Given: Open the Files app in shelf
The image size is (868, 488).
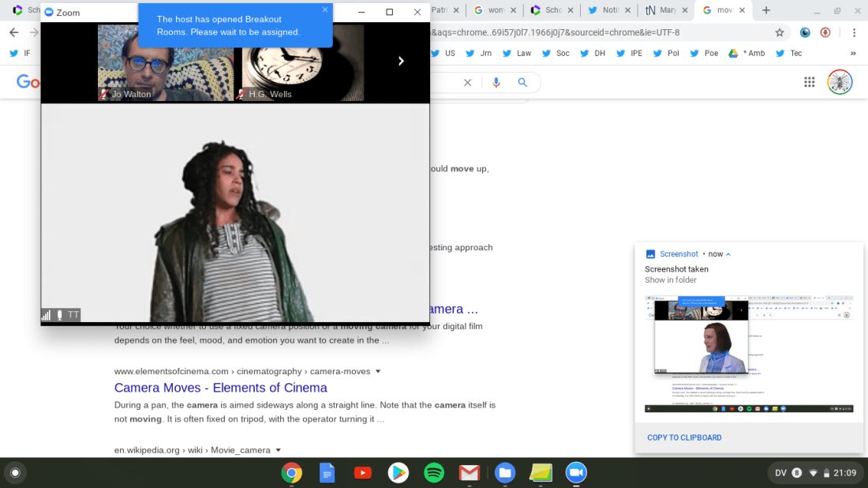Looking at the screenshot, I should pos(505,473).
